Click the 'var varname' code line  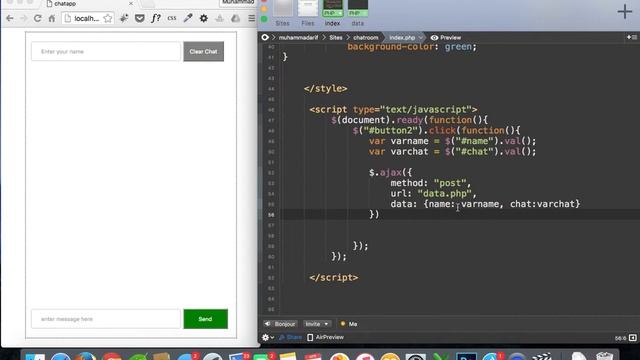(452, 141)
